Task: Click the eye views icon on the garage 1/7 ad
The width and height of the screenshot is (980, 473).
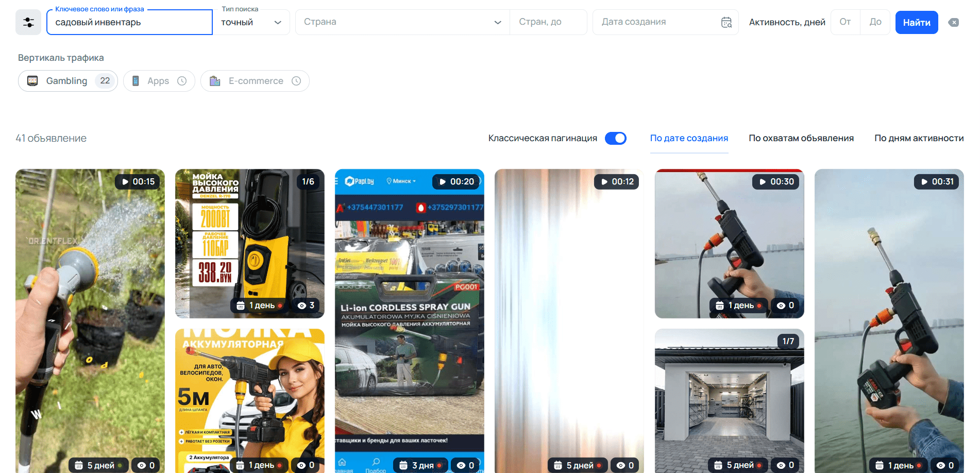Action: 781,465
